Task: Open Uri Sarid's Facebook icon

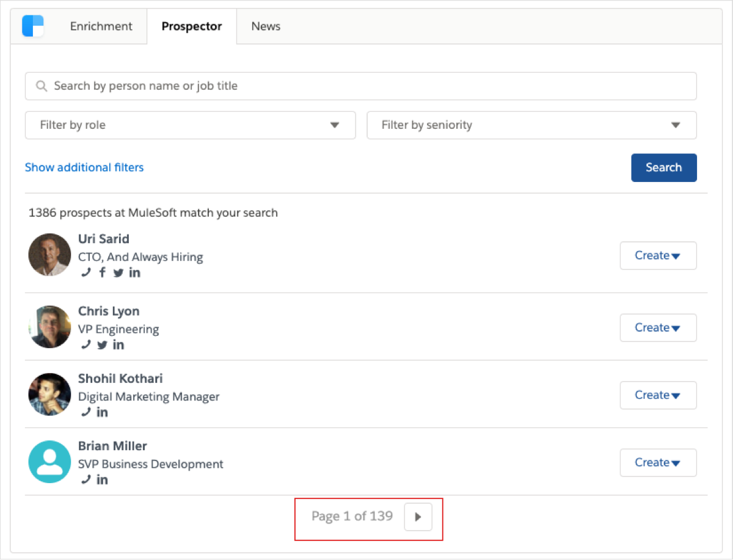Action: [102, 273]
